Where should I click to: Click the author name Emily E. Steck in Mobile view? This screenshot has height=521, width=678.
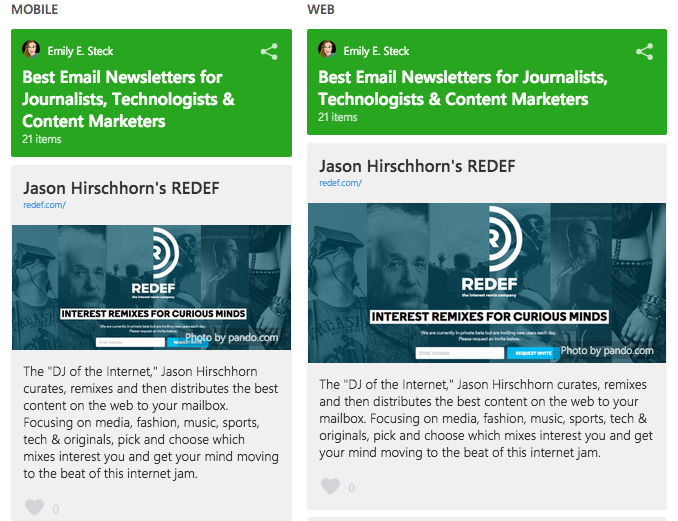click(80, 51)
